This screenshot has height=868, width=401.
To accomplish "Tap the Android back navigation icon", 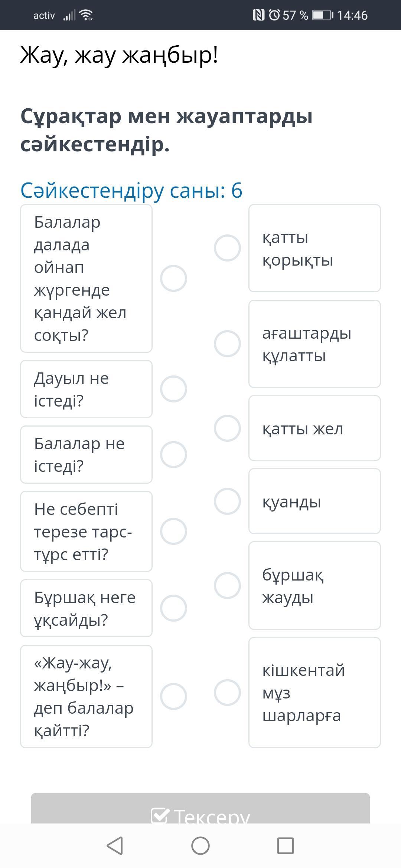I will pos(115,846).
